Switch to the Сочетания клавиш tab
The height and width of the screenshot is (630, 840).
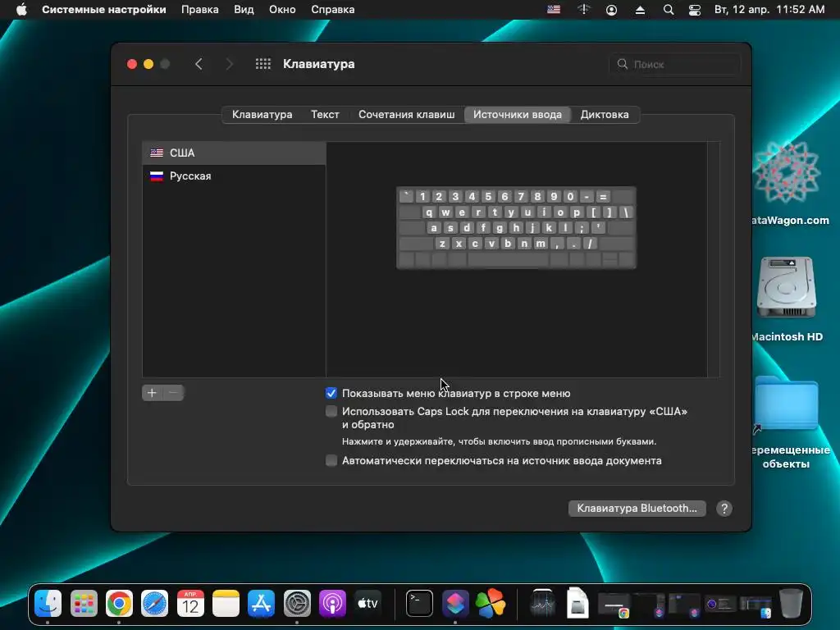click(x=407, y=115)
